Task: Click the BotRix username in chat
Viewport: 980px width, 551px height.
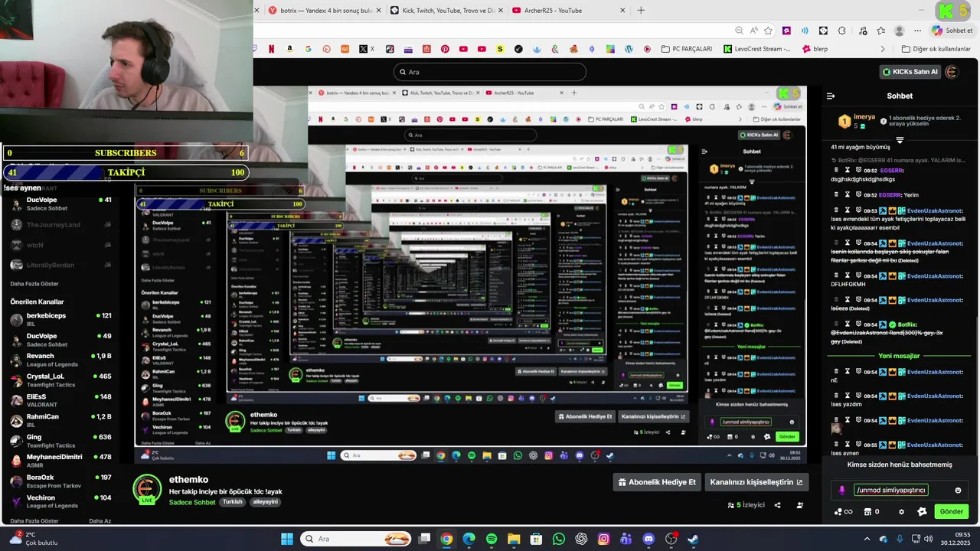Action: click(x=906, y=324)
